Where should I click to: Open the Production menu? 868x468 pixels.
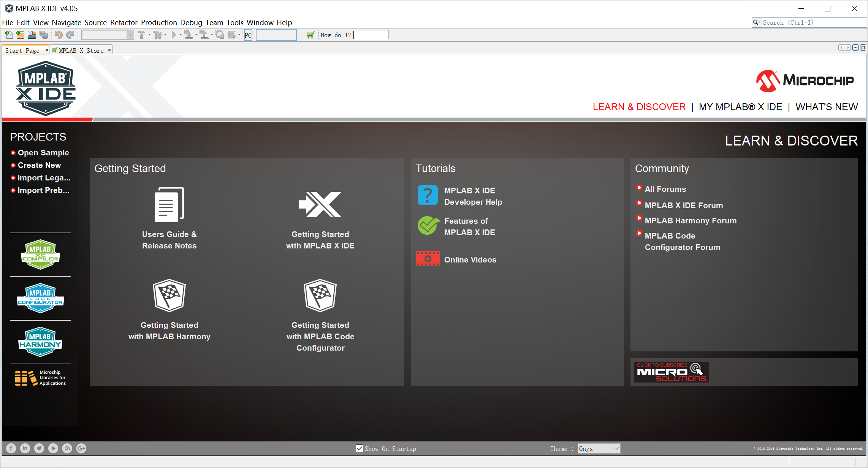point(159,22)
